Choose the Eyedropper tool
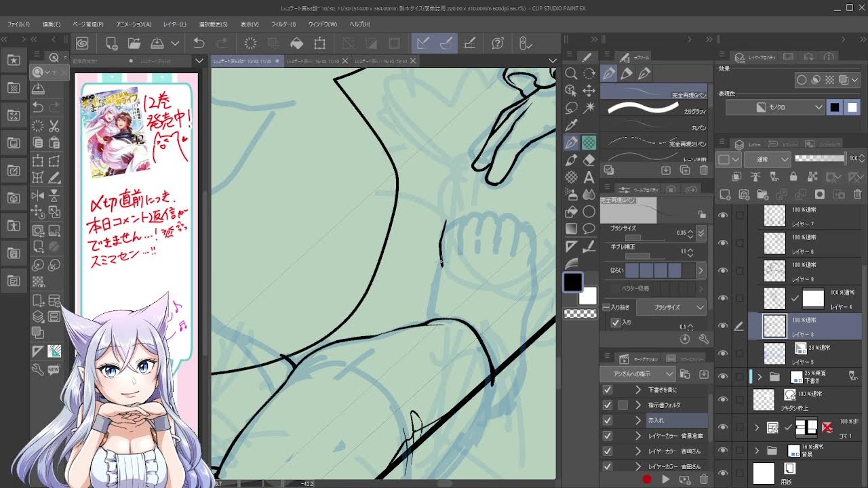The height and width of the screenshot is (488, 868). coord(571,125)
